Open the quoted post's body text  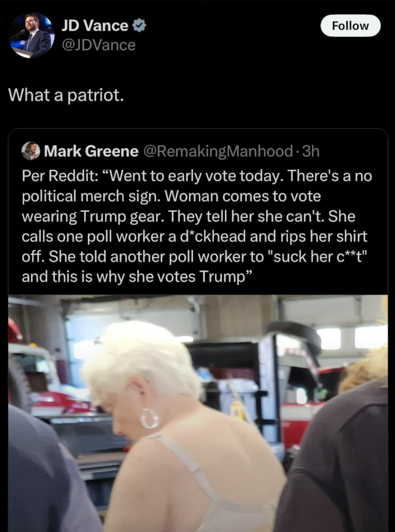tap(197, 226)
